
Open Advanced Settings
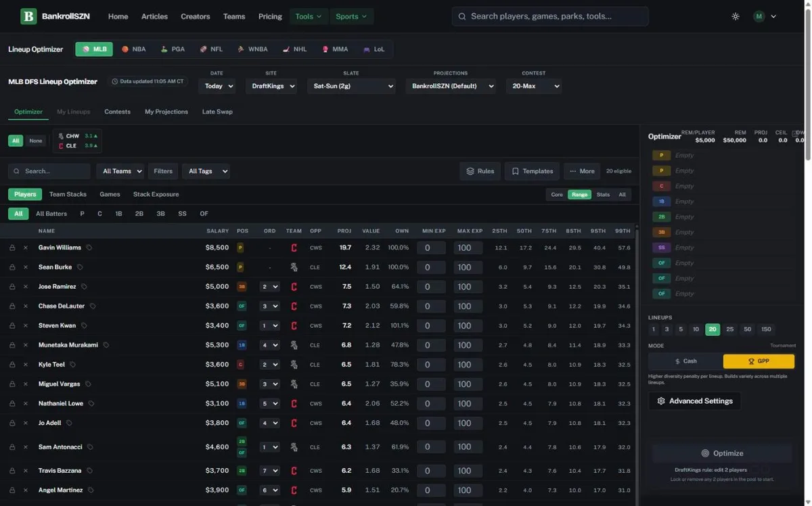(695, 401)
